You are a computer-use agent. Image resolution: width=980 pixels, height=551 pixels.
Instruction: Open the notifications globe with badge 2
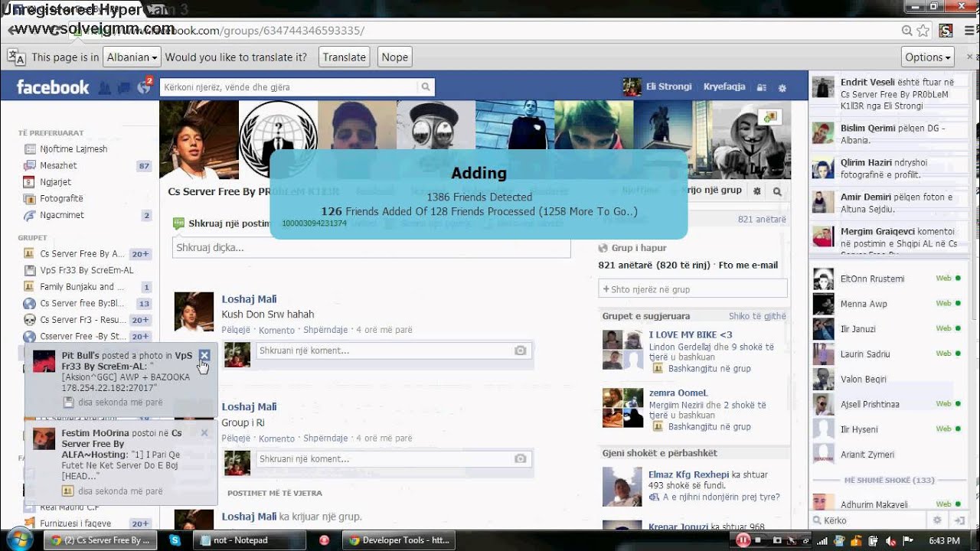point(143,86)
